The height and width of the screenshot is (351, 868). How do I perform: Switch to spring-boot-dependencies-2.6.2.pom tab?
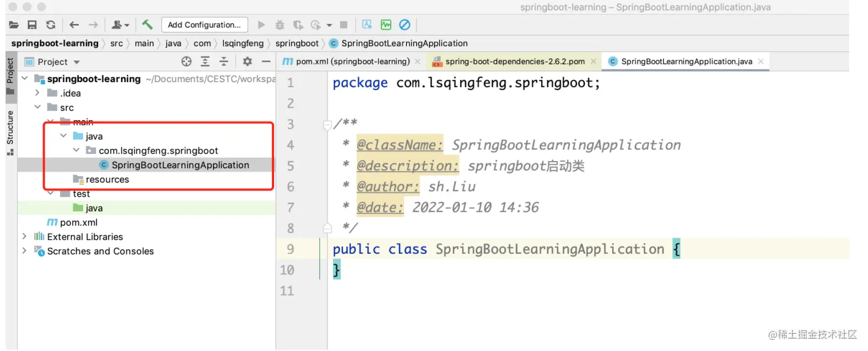(516, 62)
